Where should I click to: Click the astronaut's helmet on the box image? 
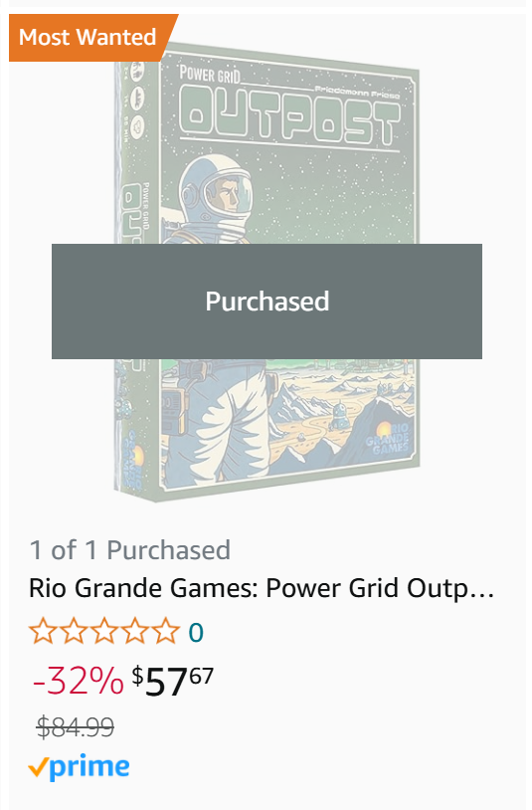[x=215, y=187]
